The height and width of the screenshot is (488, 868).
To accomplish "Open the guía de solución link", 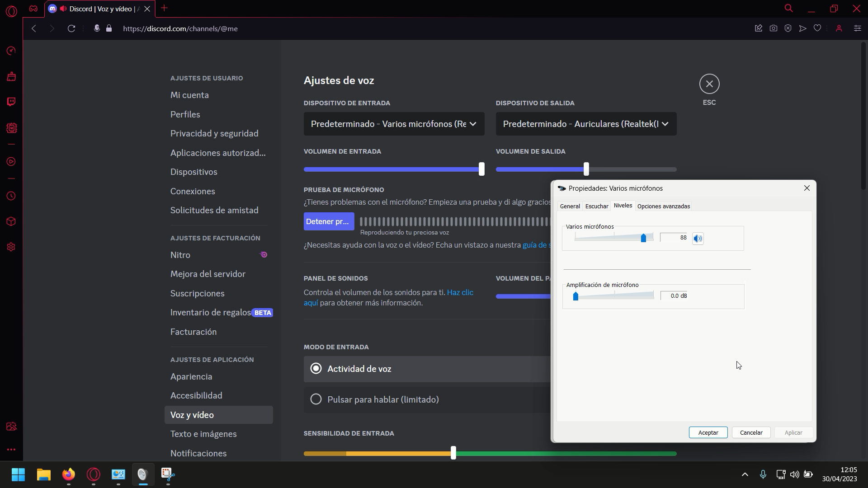I will pos(537,245).
